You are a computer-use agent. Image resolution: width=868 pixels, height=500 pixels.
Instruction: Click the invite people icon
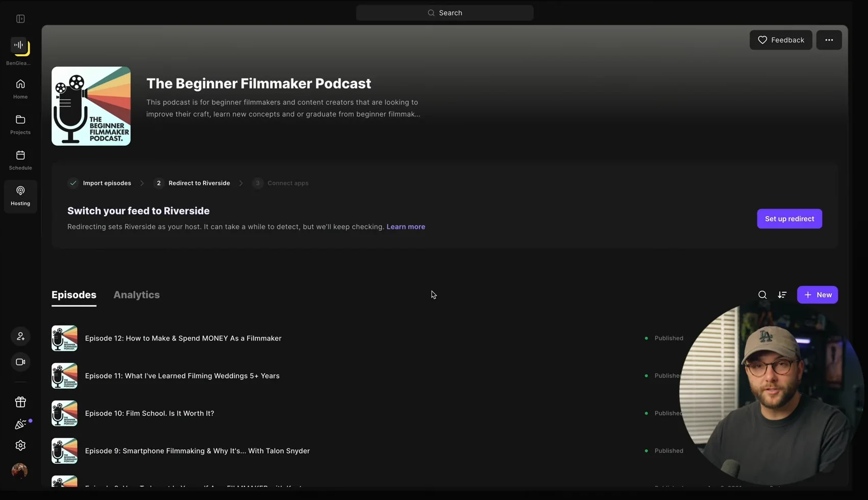[x=20, y=337]
